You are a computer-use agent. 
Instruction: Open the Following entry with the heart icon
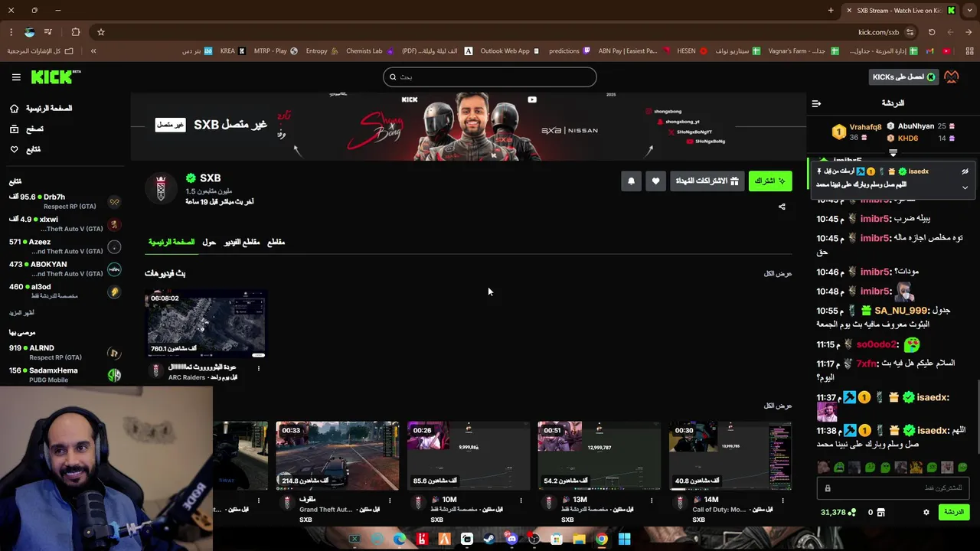(25, 149)
